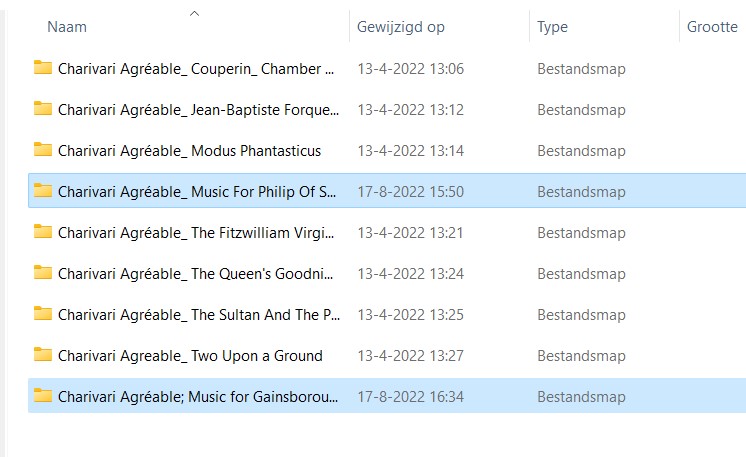The width and height of the screenshot is (746, 457).
Task: Click Bestandsmap type in The Queen's Goodnight row
Action: 581,274
